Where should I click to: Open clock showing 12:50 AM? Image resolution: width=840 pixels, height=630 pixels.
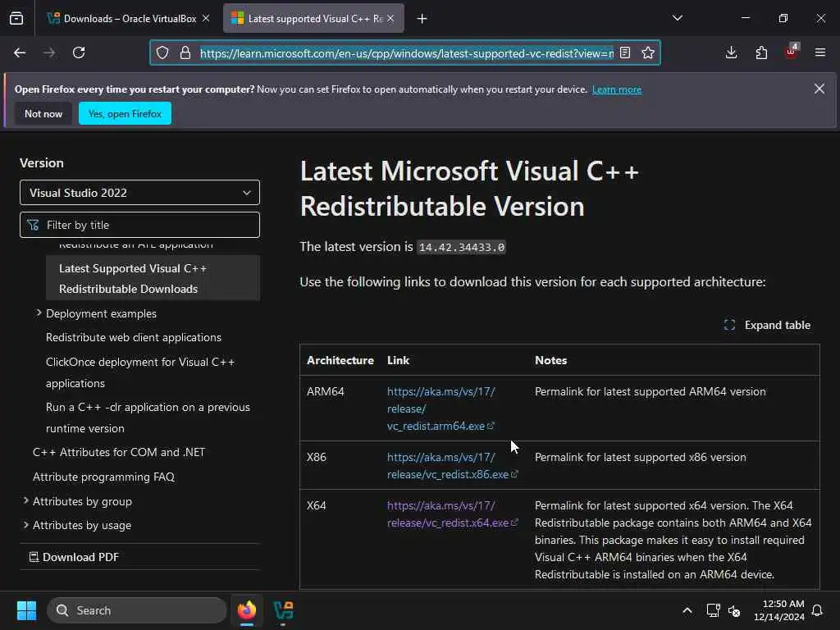(779, 610)
